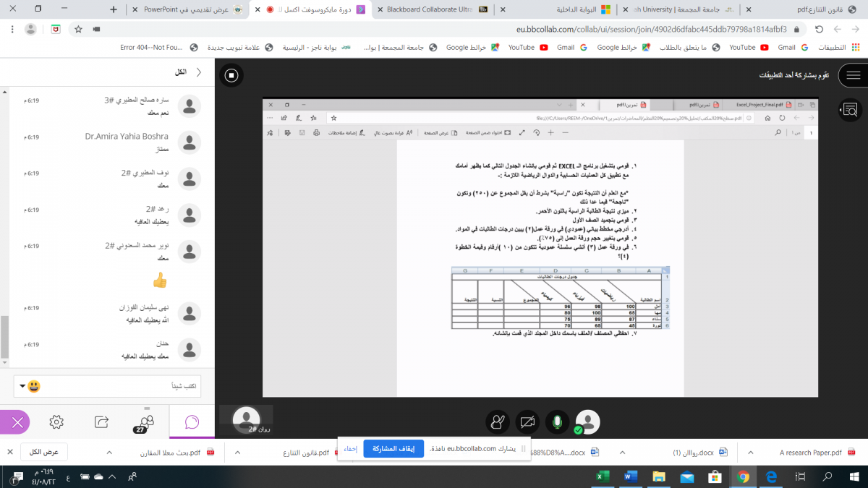Click avatar of ساره صالح المطيري #3
Image resolution: width=868 pixels, height=488 pixels.
189,106
